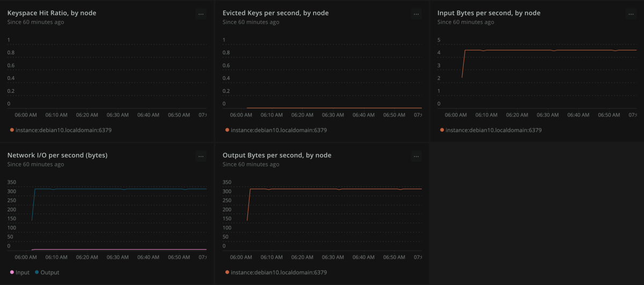644x285 pixels.
Task: Toggle the instance legend under Output Bytes chart
Action: tap(279, 272)
